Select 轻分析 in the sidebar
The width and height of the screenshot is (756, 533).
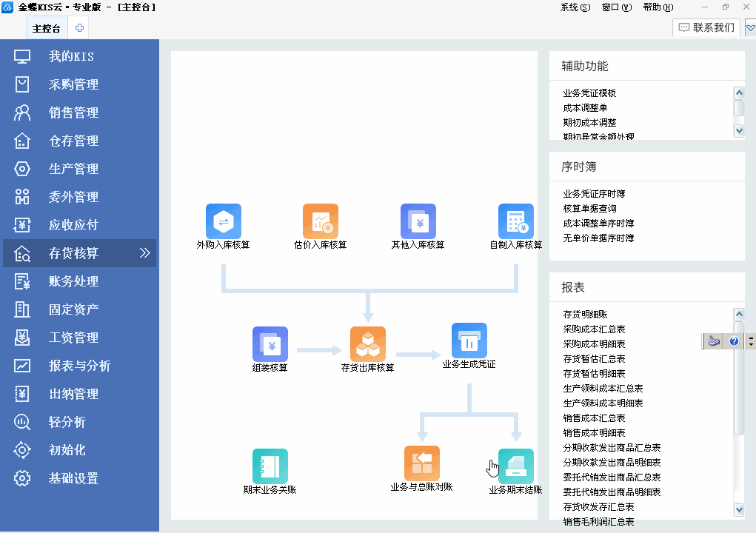tap(79, 422)
